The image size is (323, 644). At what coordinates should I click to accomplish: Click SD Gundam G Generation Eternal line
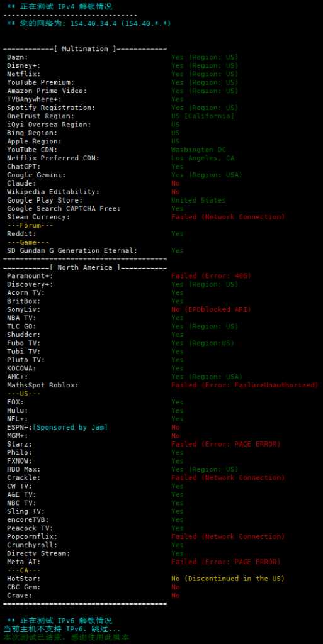pyautogui.click(x=95, y=250)
